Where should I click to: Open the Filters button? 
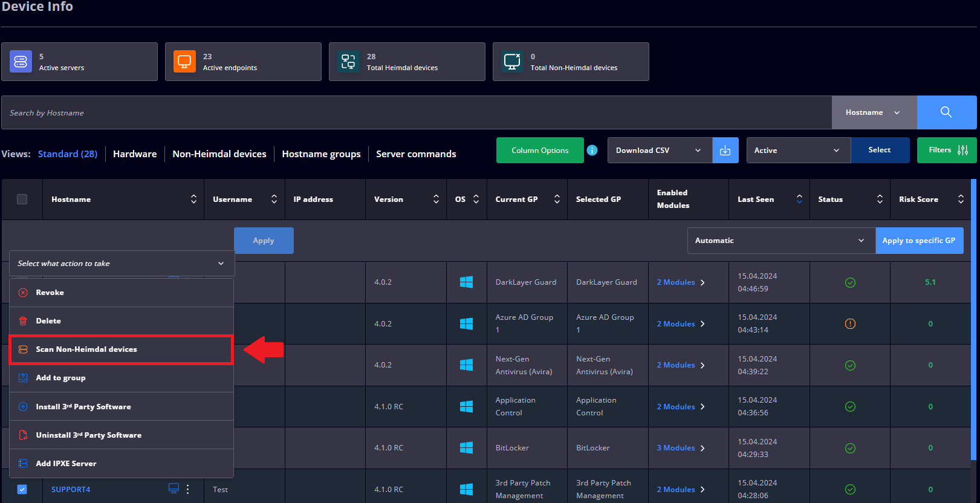pos(947,151)
